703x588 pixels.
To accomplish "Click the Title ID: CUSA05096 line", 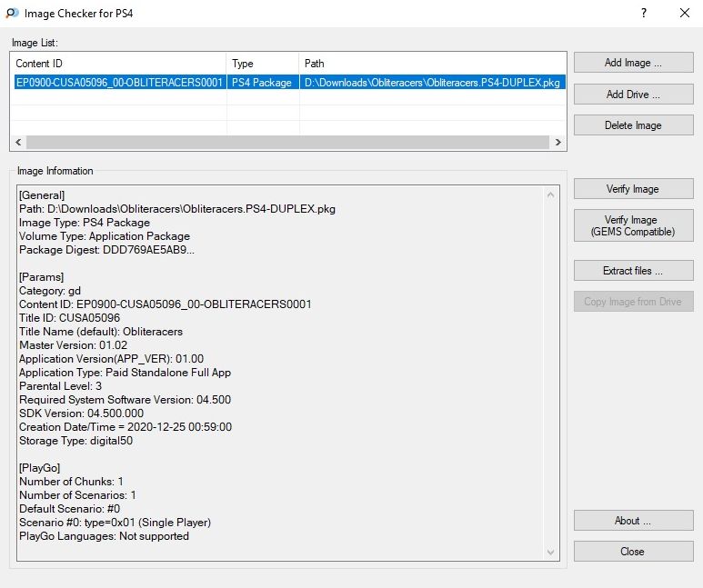I will click(x=69, y=318).
